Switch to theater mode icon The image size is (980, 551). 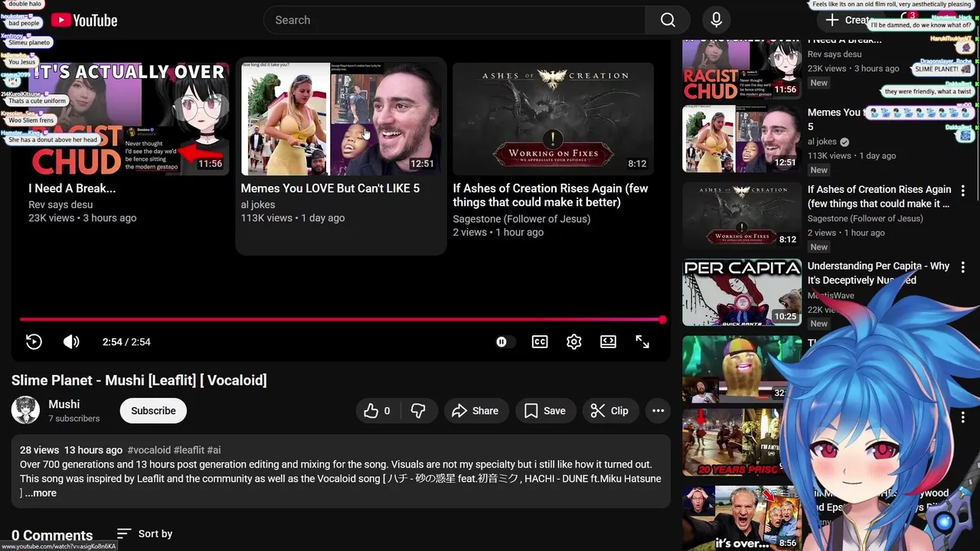coord(608,342)
